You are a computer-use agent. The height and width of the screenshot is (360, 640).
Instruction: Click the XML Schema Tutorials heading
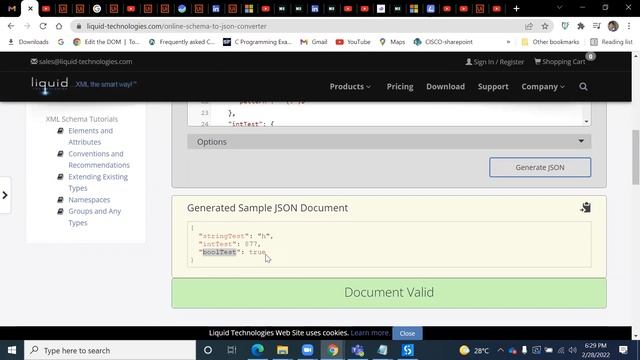[82, 119]
